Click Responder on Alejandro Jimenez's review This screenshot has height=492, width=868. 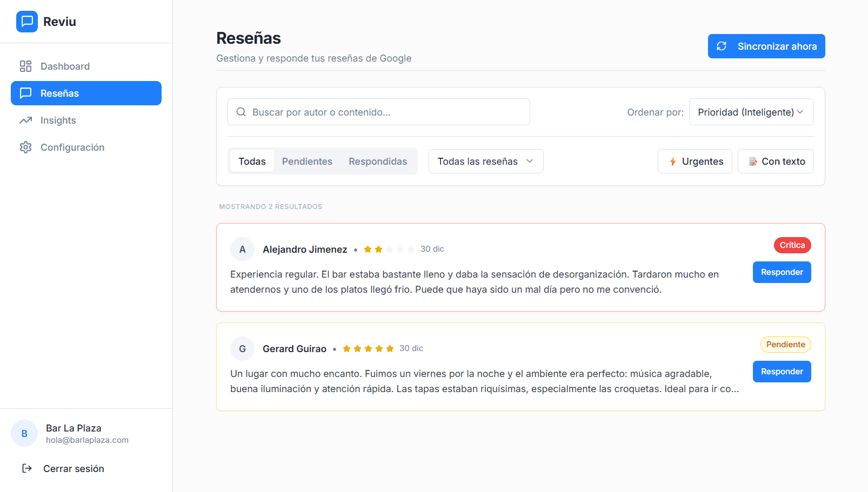coord(782,272)
